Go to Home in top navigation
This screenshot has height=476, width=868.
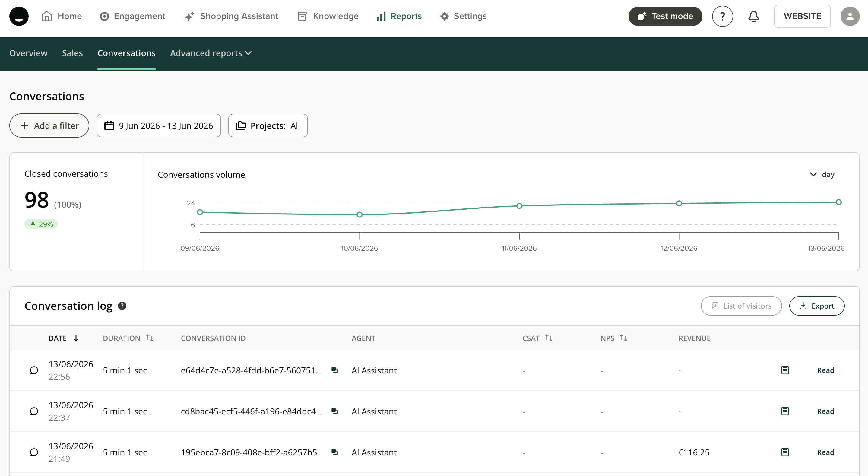click(x=61, y=16)
